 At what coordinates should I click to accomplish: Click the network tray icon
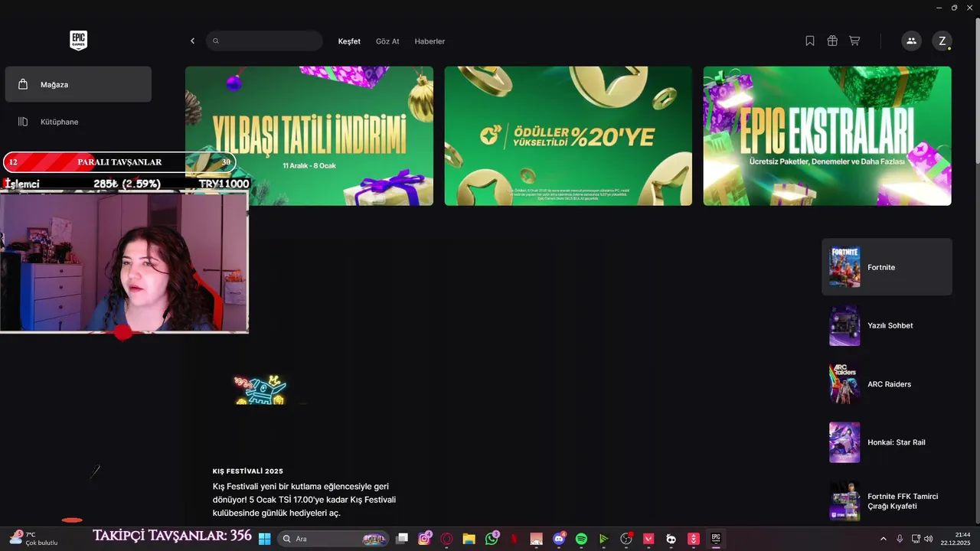[916, 539]
